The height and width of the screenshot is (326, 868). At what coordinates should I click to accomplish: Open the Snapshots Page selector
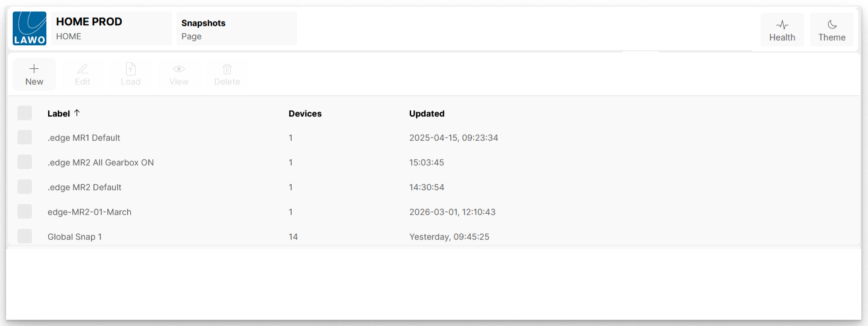pyautogui.click(x=236, y=28)
